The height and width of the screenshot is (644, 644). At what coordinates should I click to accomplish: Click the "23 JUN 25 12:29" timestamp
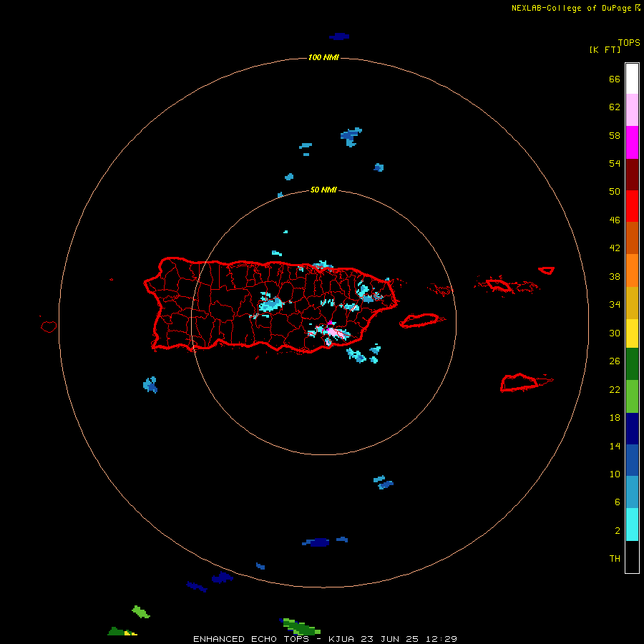(x=409, y=639)
